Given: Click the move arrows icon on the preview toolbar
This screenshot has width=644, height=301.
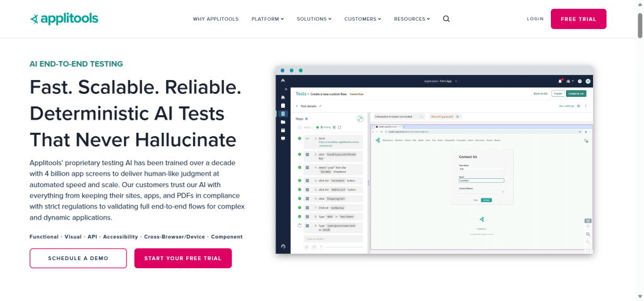Looking at the screenshot, I should (x=588, y=226).
